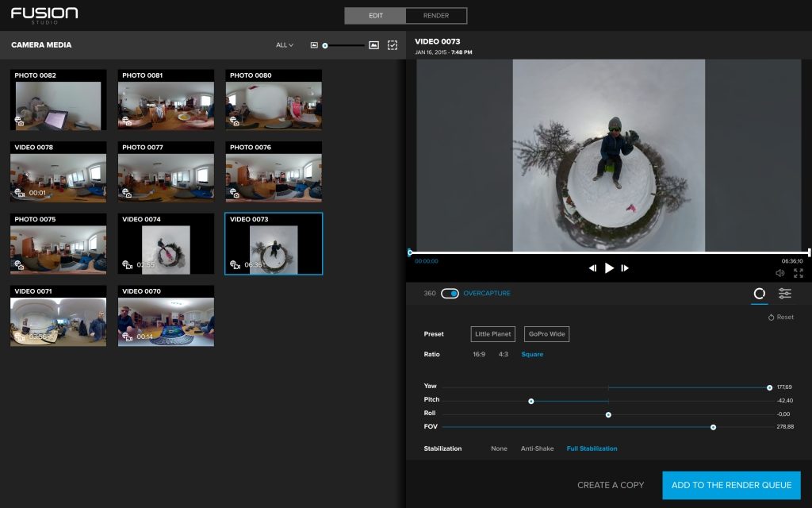Click the small thumbnail size icon
This screenshot has width=812, height=508.
(314, 45)
